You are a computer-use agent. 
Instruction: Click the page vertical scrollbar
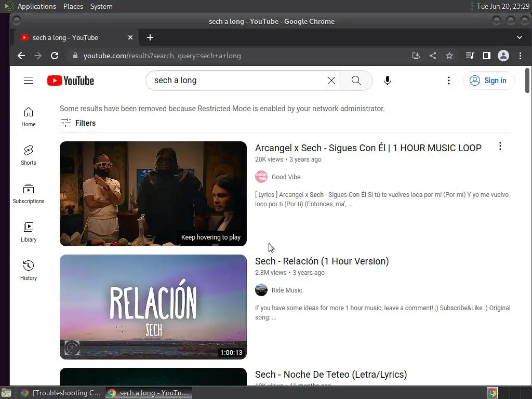click(x=527, y=81)
